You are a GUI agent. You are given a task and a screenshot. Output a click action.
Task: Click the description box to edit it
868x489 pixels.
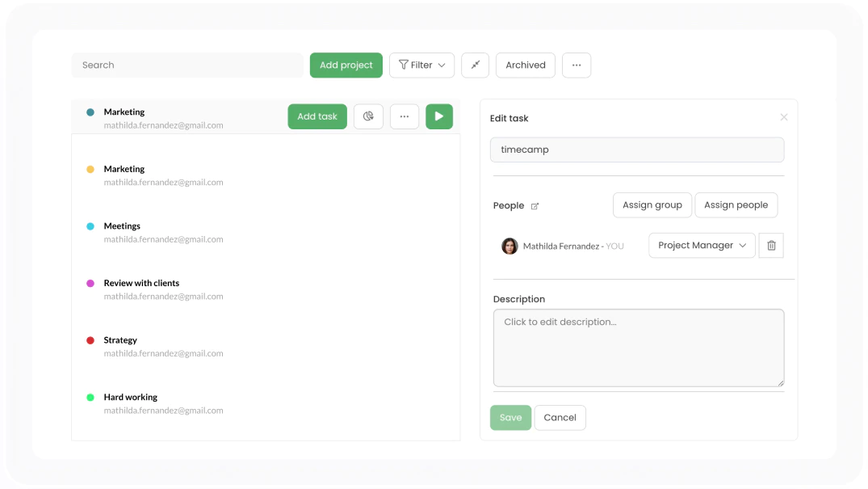(638, 348)
